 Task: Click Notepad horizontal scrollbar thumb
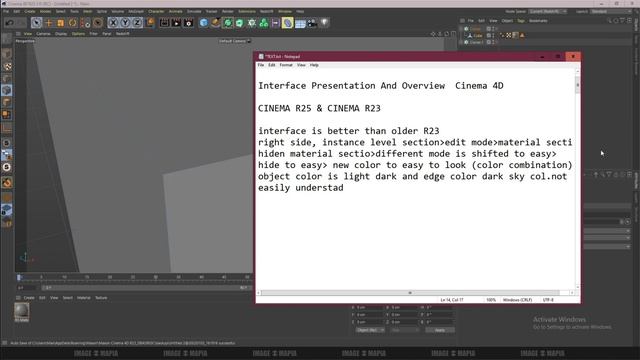coord(410,293)
